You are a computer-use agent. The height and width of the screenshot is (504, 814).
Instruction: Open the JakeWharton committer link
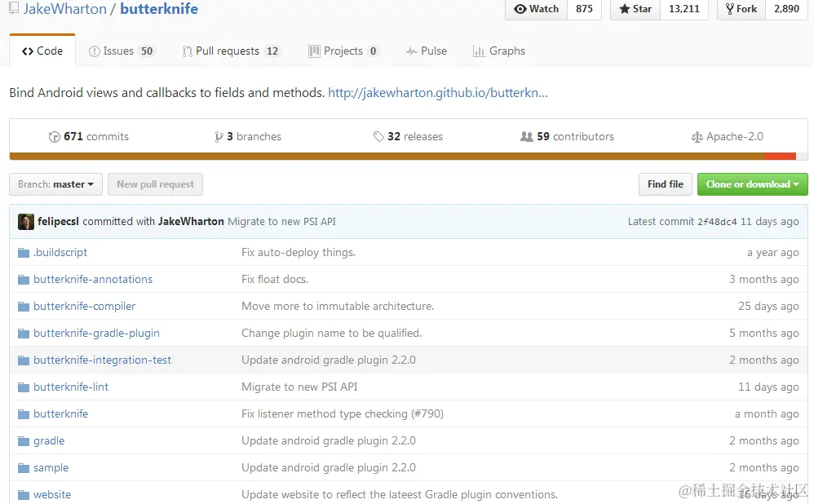191,222
